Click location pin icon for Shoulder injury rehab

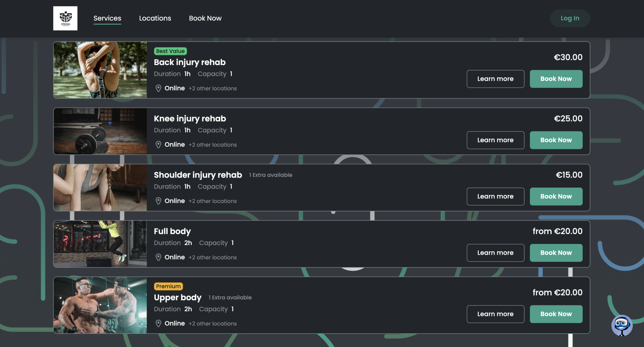coord(158,201)
